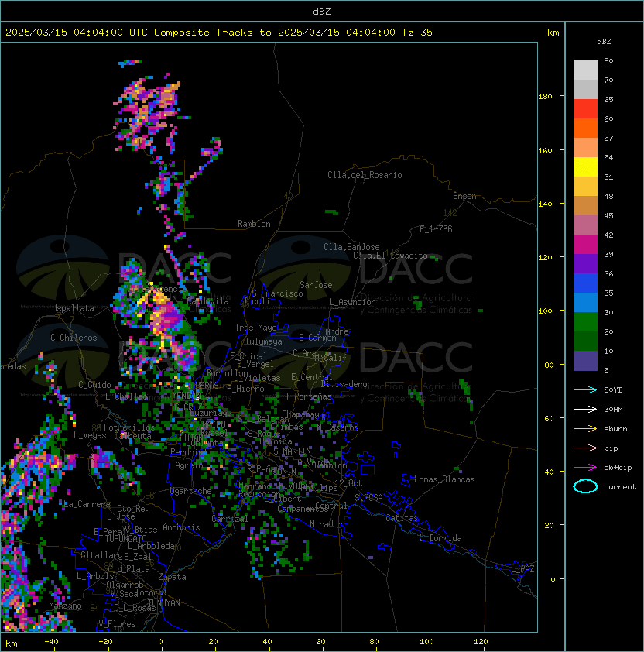The image size is (644, 652).
Task: Click the 'L_Vegas' map label
Action: (x=90, y=435)
